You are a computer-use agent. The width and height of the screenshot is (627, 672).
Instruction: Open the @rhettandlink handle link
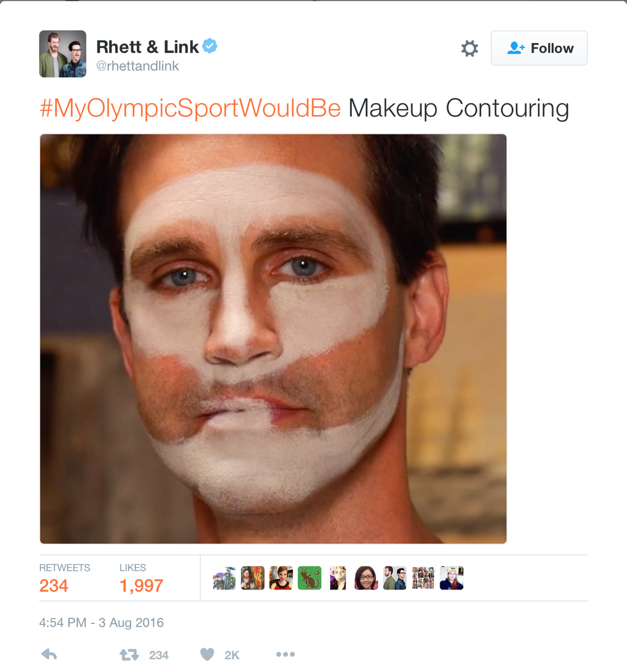pyautogui.click(x=138, y=66)
